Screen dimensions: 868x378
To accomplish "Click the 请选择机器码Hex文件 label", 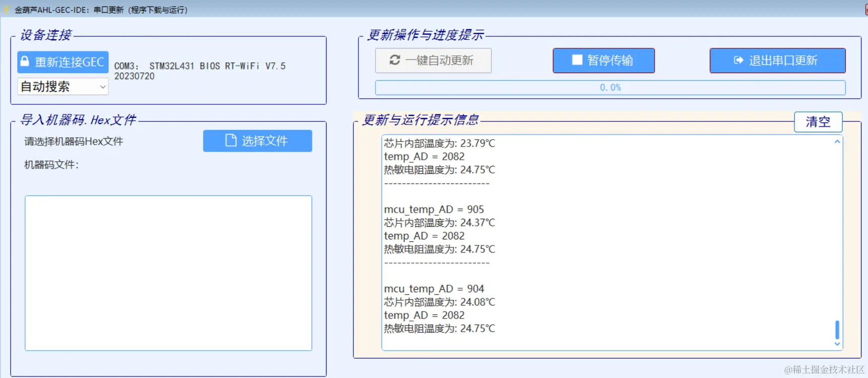I will coord(74,141).
